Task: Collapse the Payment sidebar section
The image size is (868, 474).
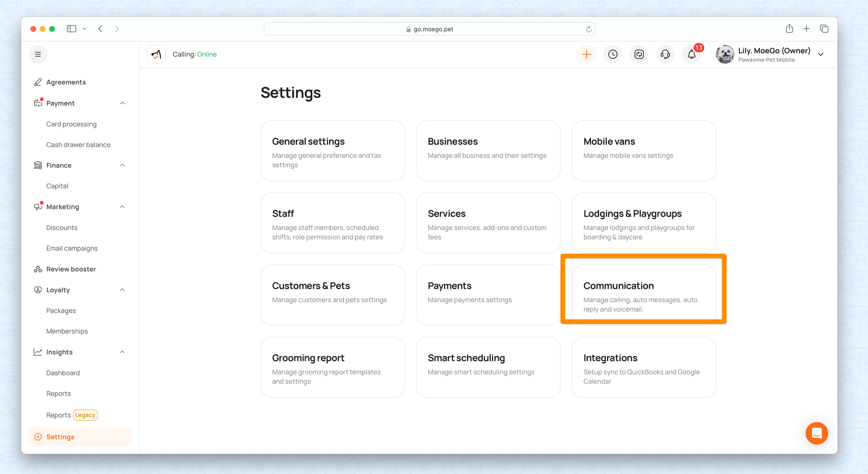Action: [x=122, y=103]
